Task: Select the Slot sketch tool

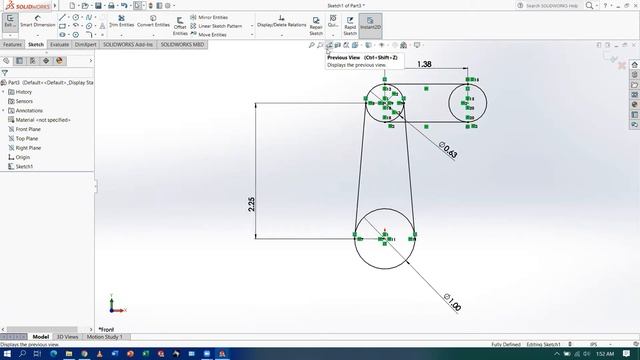Action: [x=62, y=35]
